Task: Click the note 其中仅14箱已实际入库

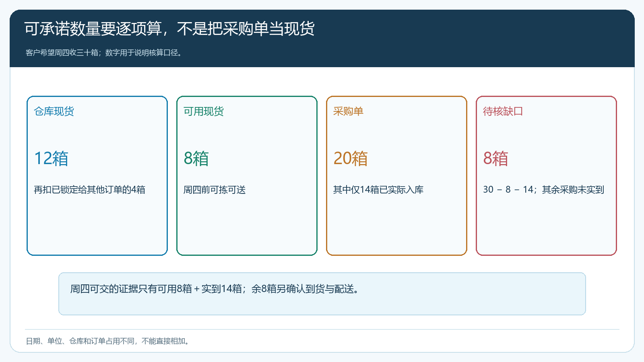Action: (x=378, y=190)
